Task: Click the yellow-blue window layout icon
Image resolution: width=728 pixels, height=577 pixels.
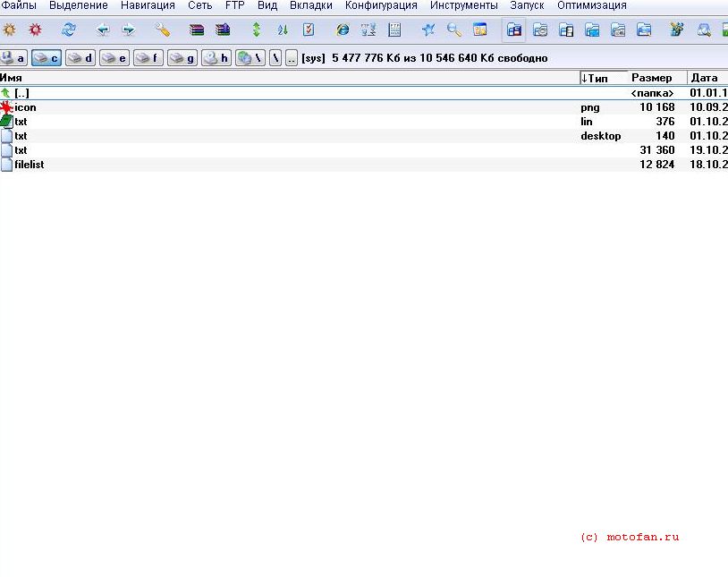Action: (480, 30)
